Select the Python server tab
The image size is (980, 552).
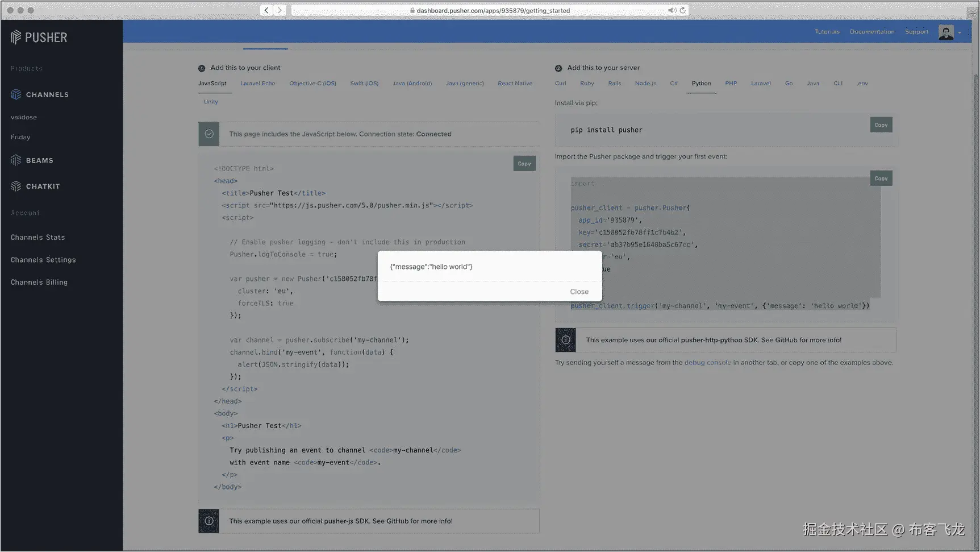702,84
